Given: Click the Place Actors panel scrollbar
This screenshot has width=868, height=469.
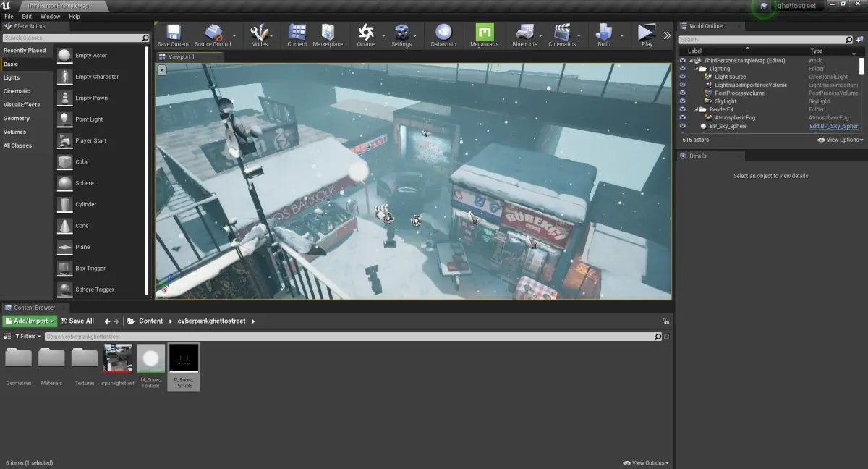Looking at the screenshot, I should [147, 170].
